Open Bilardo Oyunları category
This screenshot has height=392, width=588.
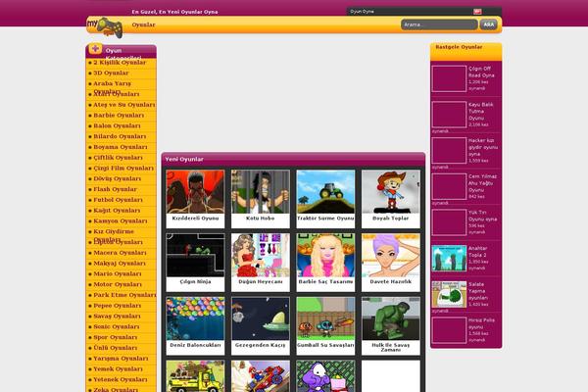click(x=120, y=136)
